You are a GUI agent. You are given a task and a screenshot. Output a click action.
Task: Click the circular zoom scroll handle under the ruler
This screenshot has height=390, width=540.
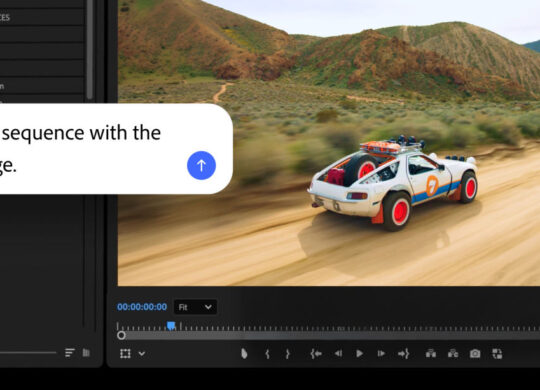pyautogui.click(x=121, y=335)
